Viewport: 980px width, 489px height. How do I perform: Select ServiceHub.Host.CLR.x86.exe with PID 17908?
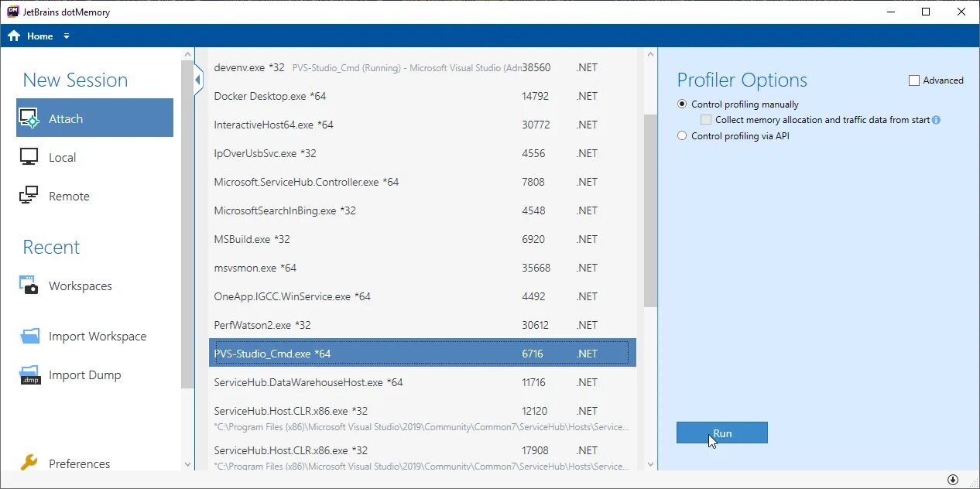[x=423, y=457]
